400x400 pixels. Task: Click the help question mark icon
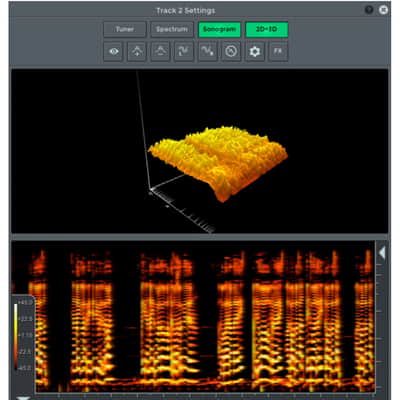(x=369, y=10)
